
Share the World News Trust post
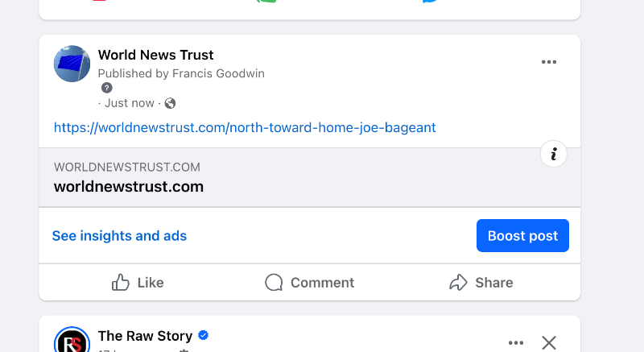tap(481, 283)
